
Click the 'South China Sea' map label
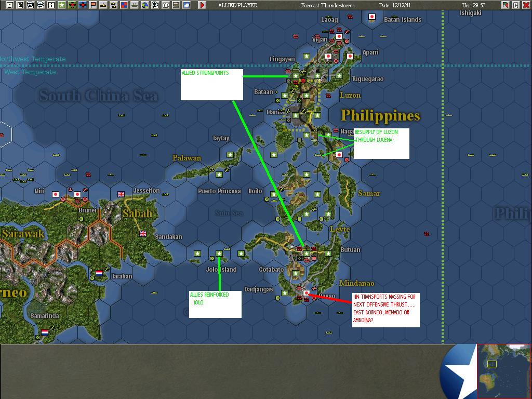point(98,96)
